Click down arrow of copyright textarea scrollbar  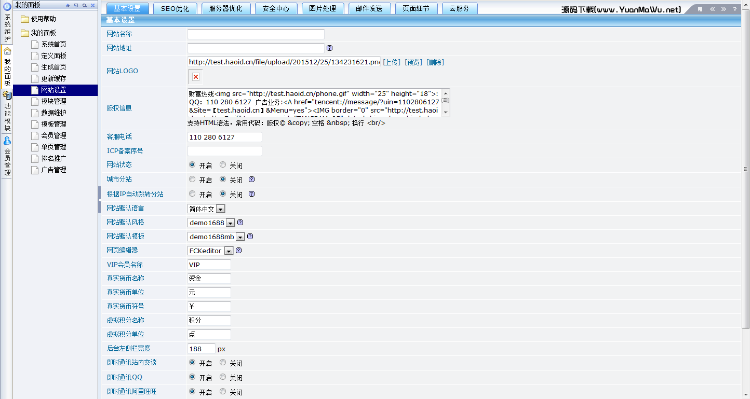click(445, 111)
